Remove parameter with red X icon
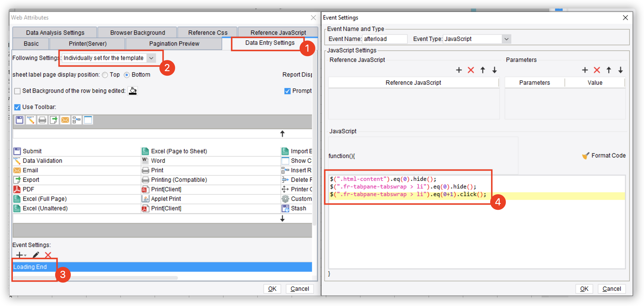Image resolution: width=644 pixels, height=306 pixels. coord(597,70)
